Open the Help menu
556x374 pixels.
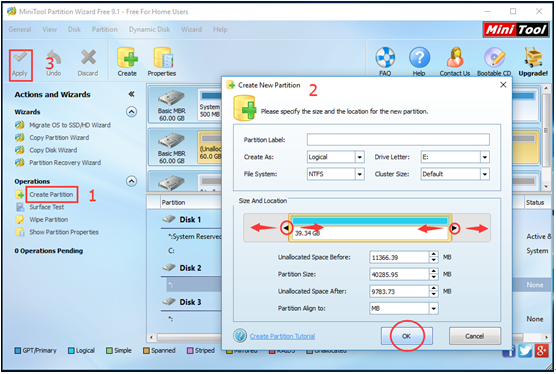click(220, 29)
